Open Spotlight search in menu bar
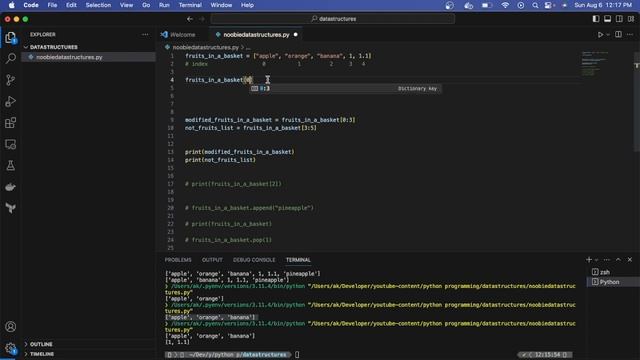 pyautogui.click(x=535, y=5)
